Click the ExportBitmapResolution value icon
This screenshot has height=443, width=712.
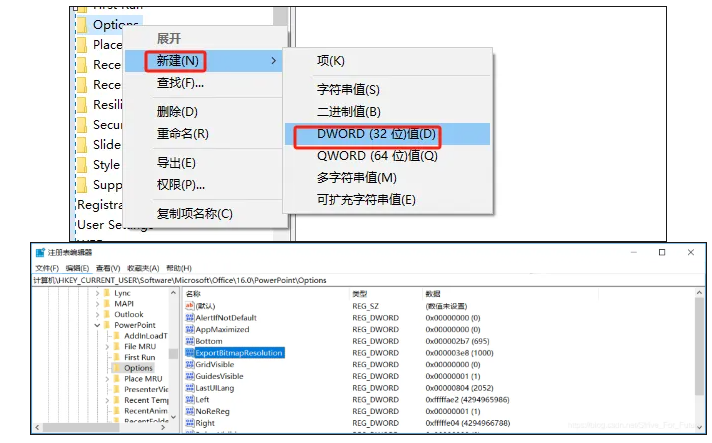click(x=190, y=353)
